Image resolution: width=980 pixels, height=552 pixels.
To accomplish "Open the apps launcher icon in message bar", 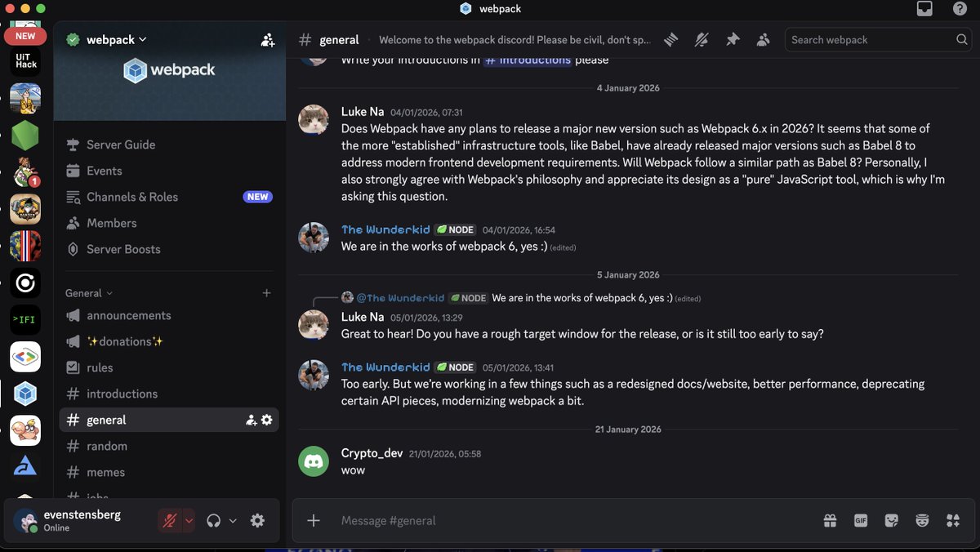I will [953, 520].
